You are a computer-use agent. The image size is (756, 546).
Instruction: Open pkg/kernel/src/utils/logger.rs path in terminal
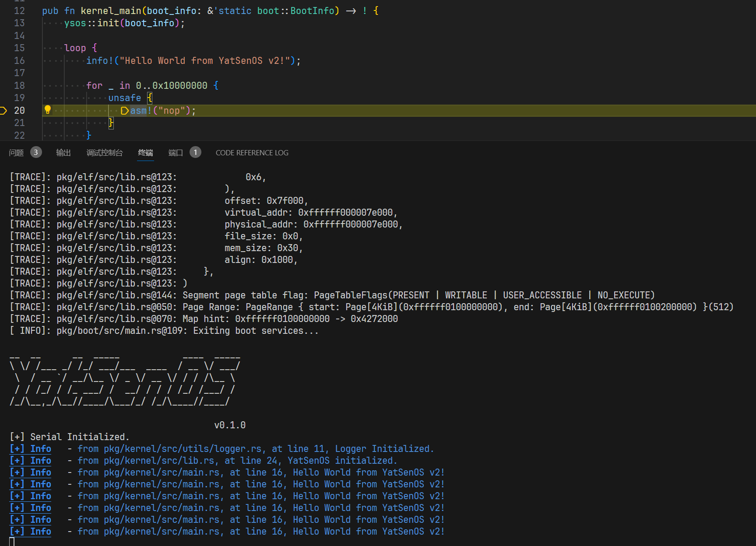click(x=183, y=449)
